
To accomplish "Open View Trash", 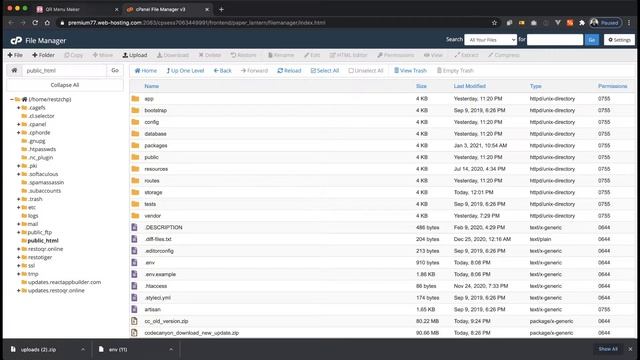I will point(410,71).
